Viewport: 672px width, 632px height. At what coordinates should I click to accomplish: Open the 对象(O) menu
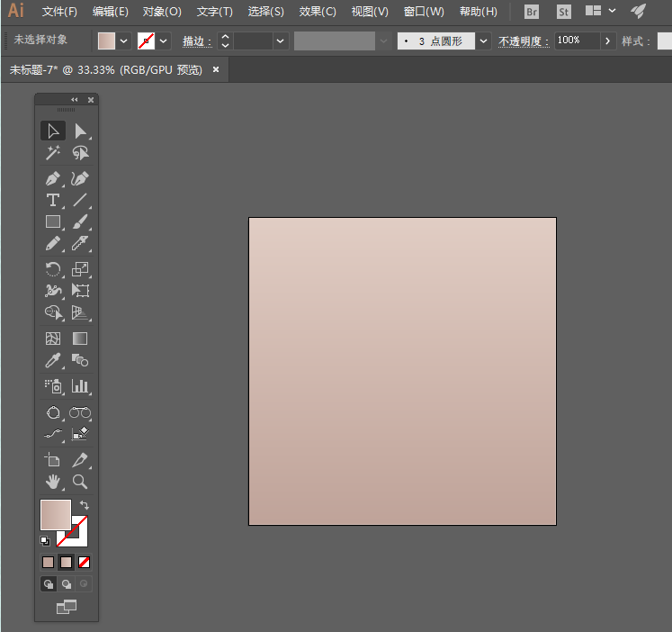coord(162,12)
